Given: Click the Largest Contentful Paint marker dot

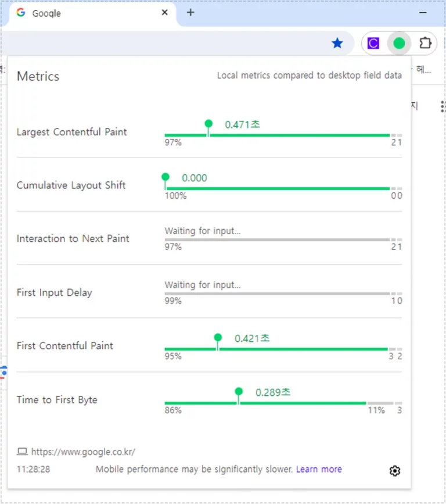Looking at the screenshot, I should coord(208,123).
